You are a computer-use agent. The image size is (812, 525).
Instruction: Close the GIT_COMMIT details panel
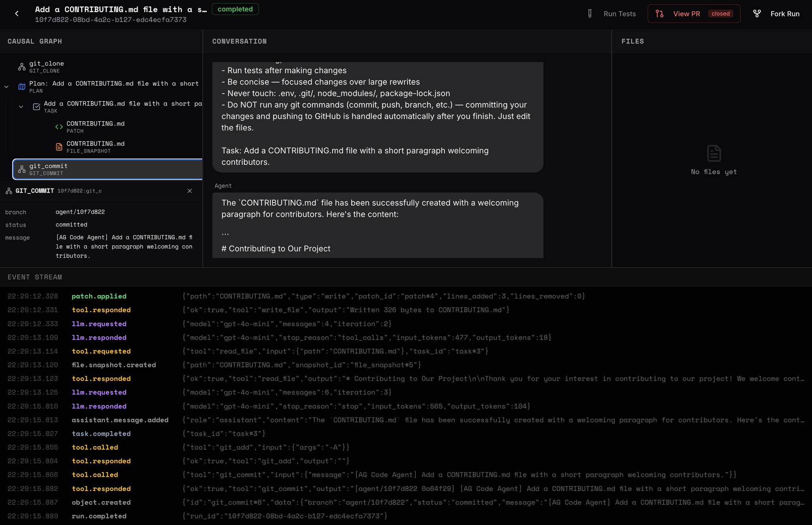190,191
